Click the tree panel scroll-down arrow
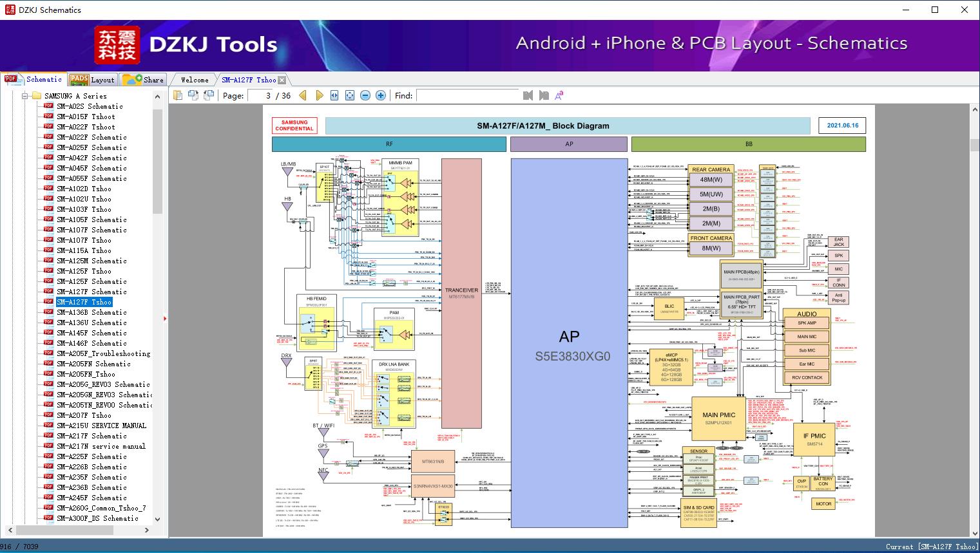Screen dimensions: 980x553 coord(157,519)
